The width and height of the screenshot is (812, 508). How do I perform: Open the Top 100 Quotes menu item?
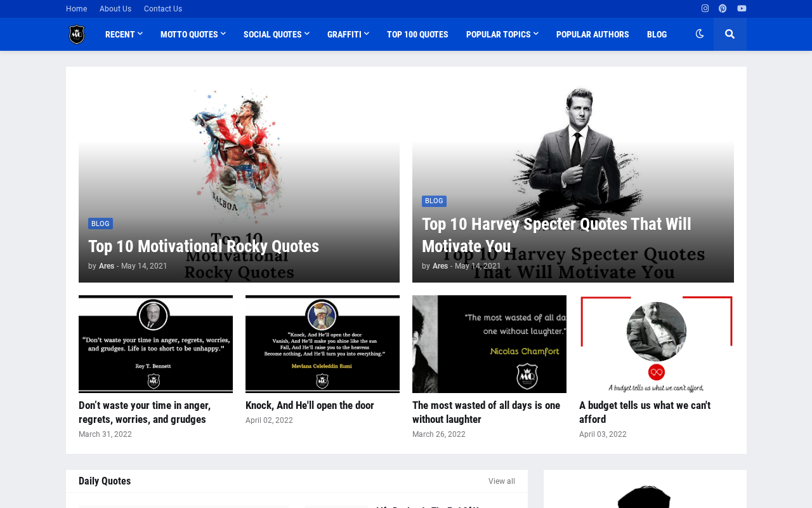pyautogui.click(x=417, y=34)
